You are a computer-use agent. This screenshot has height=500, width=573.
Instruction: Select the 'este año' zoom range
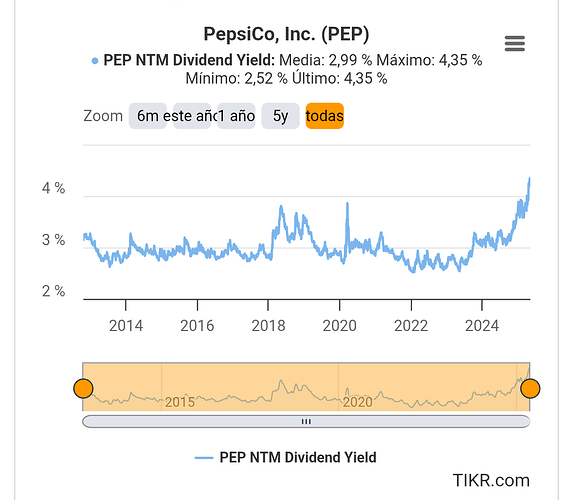coord(192,116)
